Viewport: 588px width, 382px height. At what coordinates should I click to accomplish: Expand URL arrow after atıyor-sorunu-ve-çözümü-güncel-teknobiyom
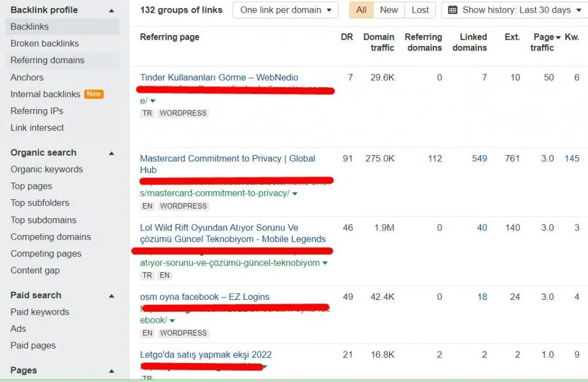[325, 263]
